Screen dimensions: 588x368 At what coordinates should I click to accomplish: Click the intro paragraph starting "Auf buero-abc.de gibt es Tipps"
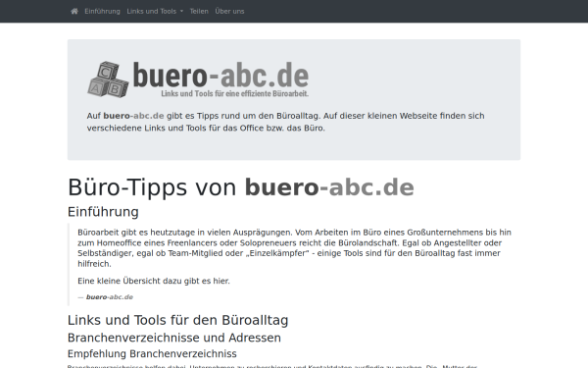click(286, 122)
